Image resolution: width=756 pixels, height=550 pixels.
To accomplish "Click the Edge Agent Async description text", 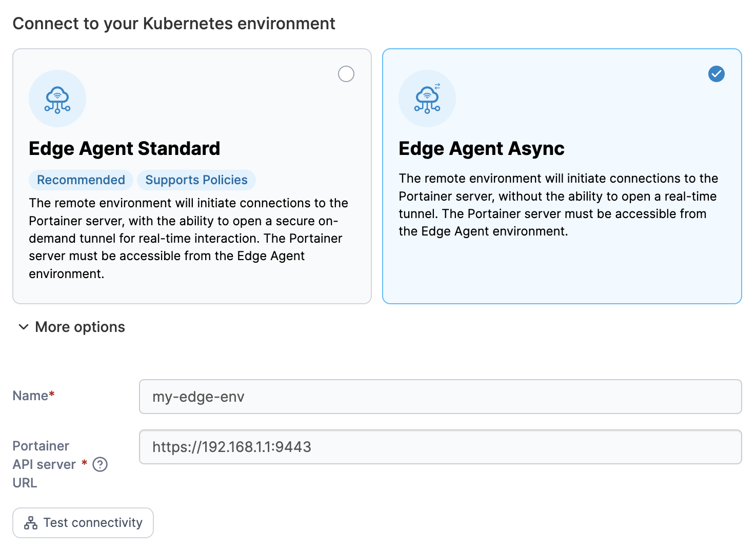I will coord(559,205).
